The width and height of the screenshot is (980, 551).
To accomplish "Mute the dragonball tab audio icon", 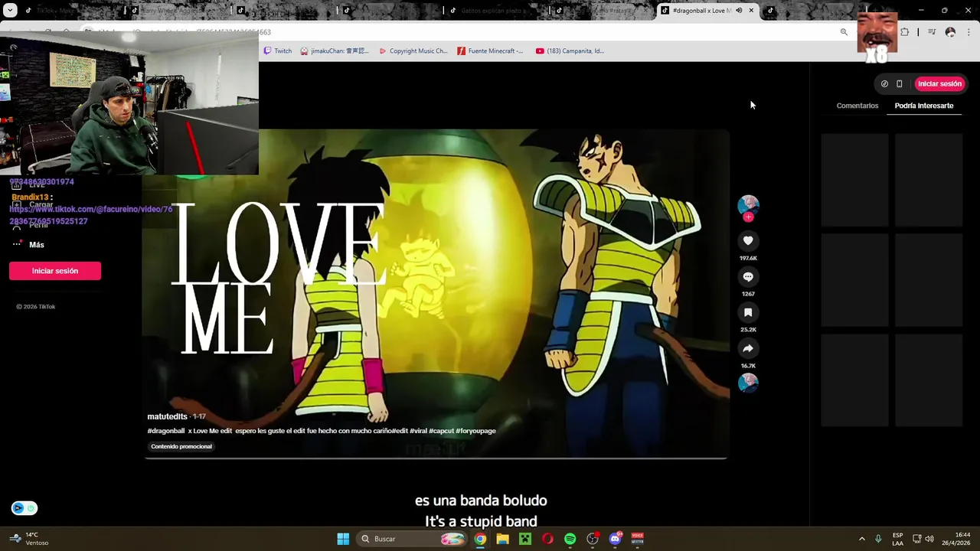I will (739, 11).
